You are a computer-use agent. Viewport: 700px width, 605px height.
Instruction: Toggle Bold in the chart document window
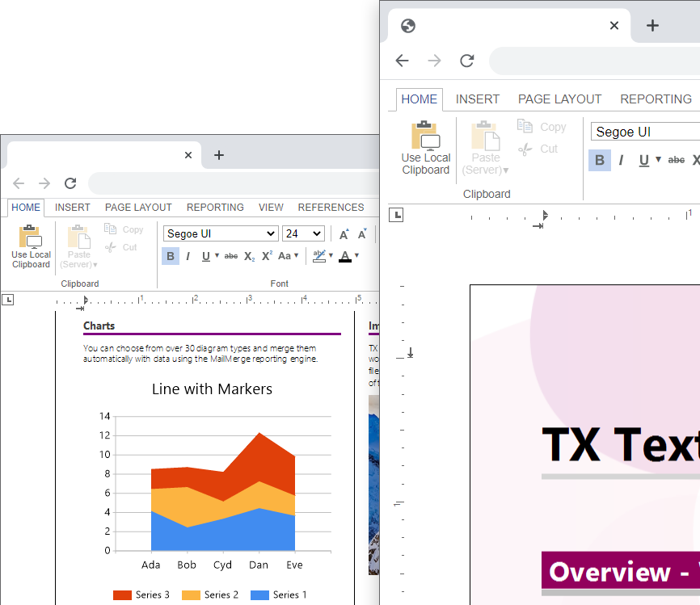point(170,256)
